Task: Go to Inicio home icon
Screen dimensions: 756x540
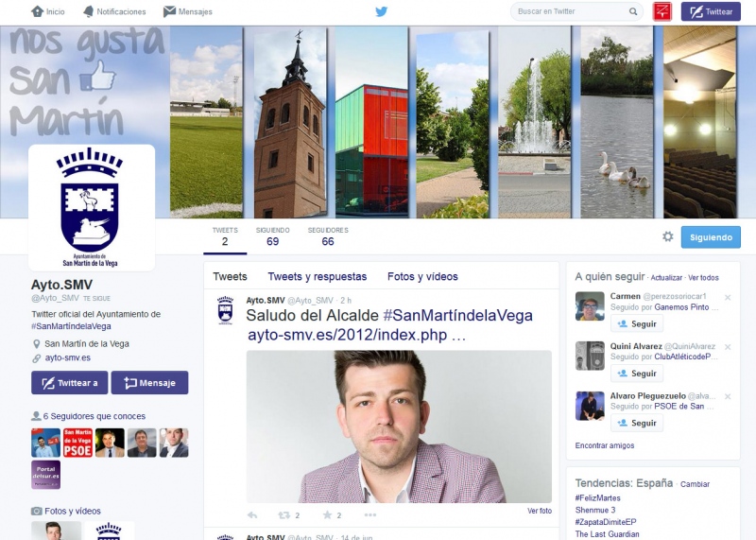Action: coord(38,11)
